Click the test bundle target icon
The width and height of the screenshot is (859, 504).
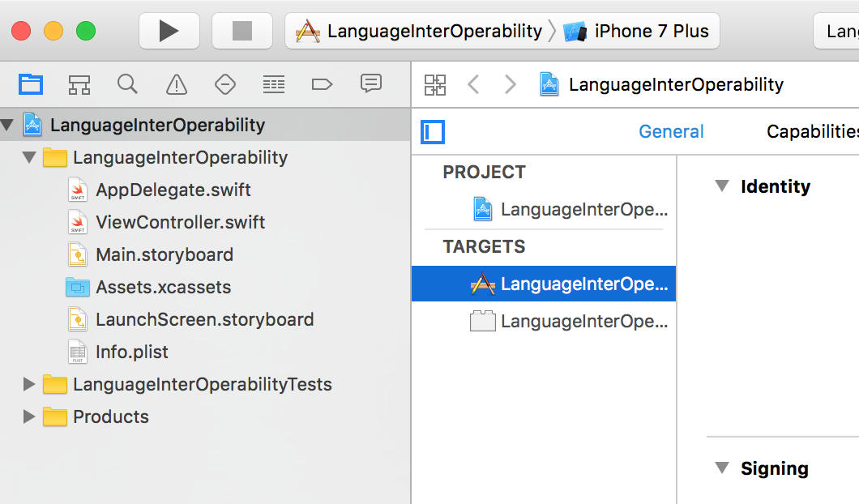483,321
